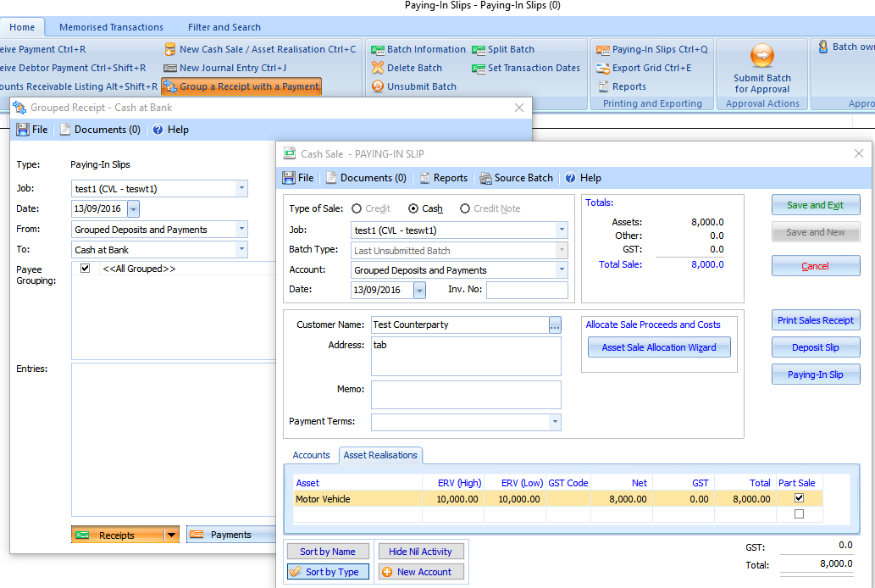Switch to the Asset Realisations tab

[380, 455]
